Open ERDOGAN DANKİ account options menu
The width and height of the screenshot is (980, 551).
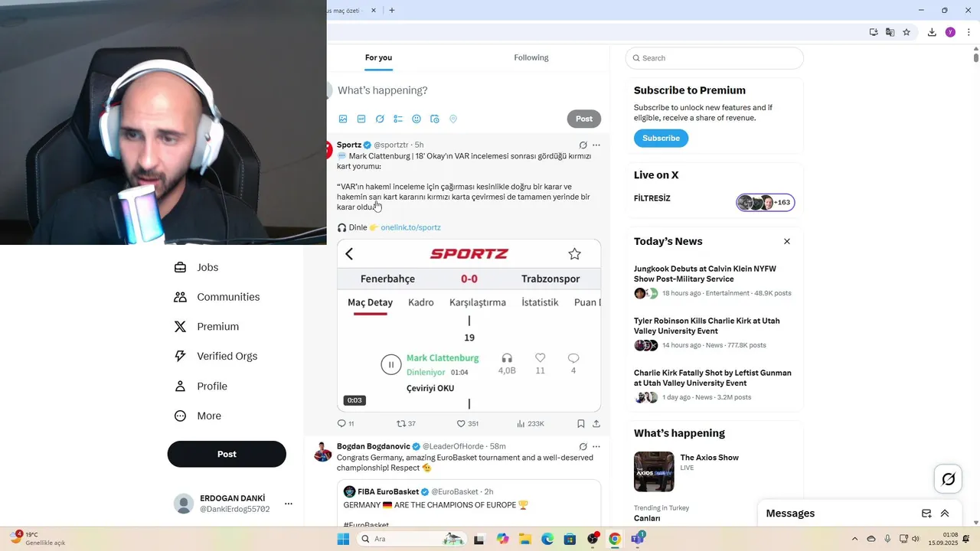289,504
